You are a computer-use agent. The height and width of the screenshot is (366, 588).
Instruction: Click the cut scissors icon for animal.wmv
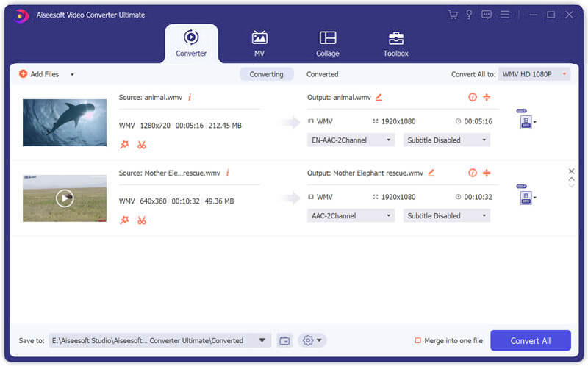(x=141, y=145)
